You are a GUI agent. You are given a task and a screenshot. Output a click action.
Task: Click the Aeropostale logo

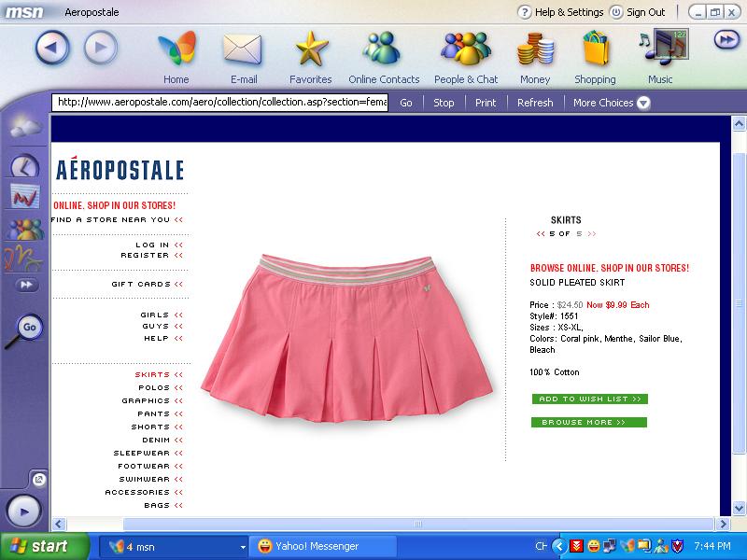coord(120,169)
